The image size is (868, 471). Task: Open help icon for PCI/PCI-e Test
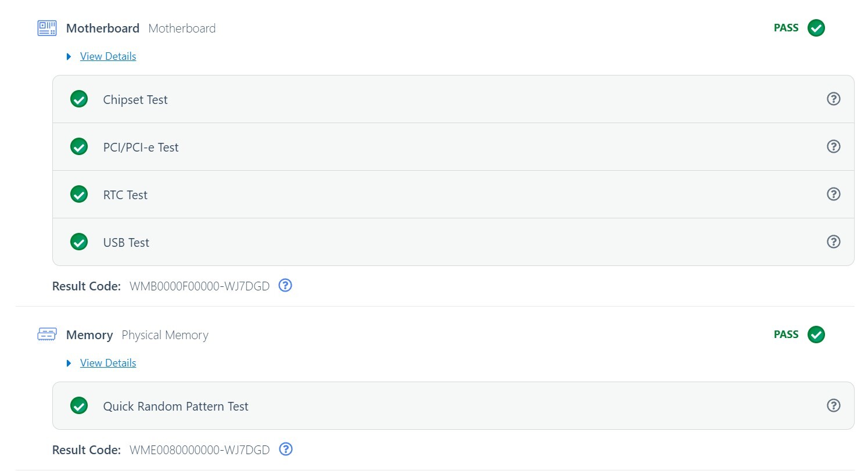coord(833,147)
